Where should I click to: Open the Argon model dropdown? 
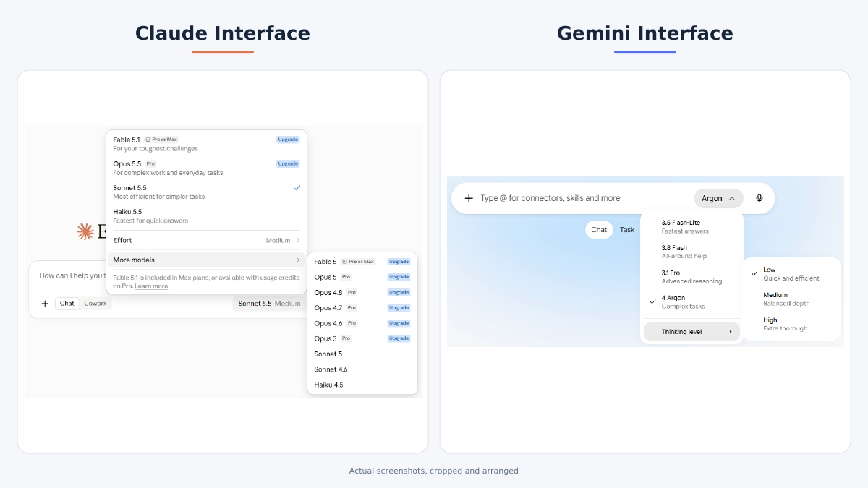click(x=719, y=198)
